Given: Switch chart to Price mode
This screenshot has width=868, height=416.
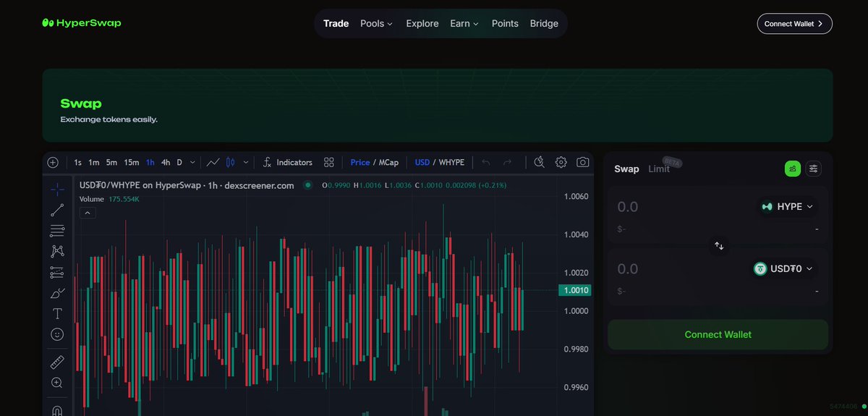Looking at the screenshot, I should pos(360,162).
